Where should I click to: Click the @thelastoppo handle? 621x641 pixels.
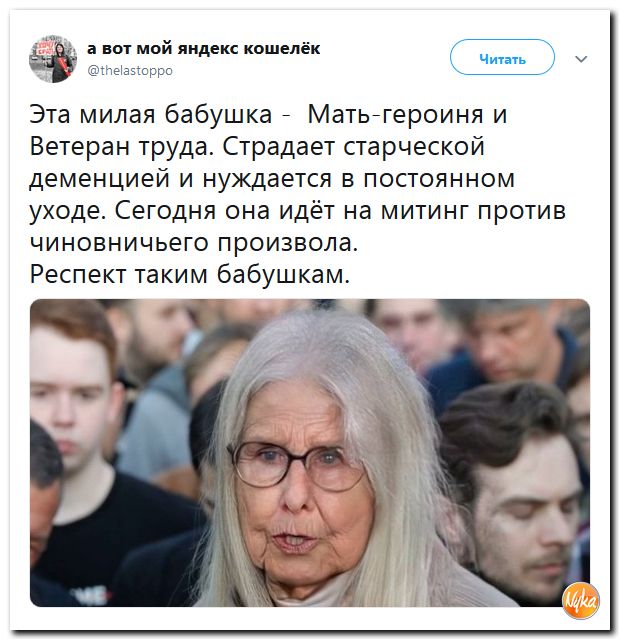pyautogui.click(x=130, y=71)
